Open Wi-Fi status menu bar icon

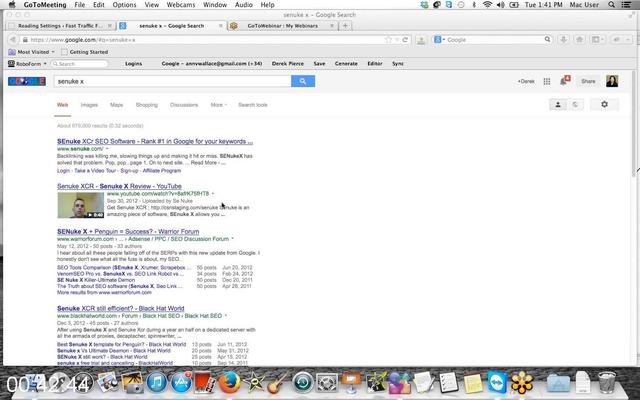[487, 4]
